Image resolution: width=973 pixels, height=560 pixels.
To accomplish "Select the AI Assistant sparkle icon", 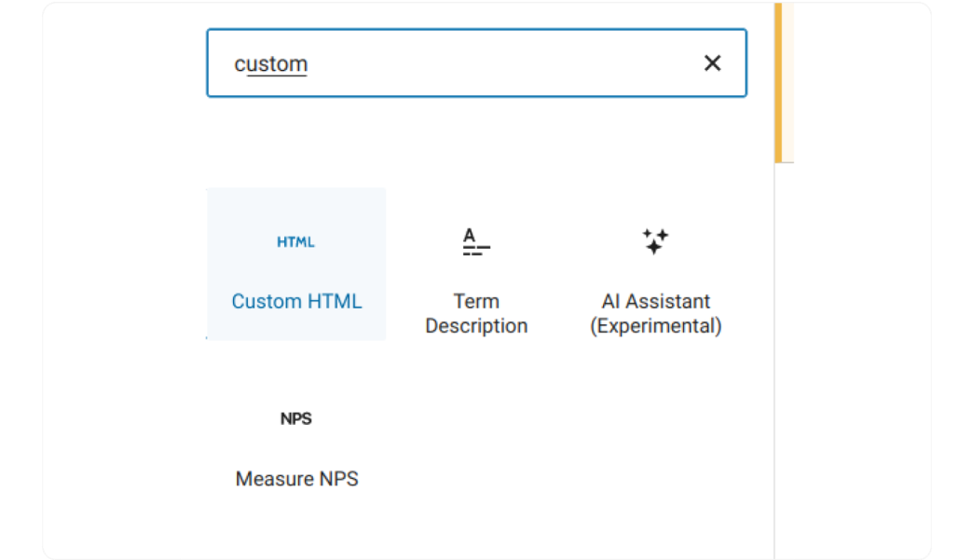I will (655, 241).
